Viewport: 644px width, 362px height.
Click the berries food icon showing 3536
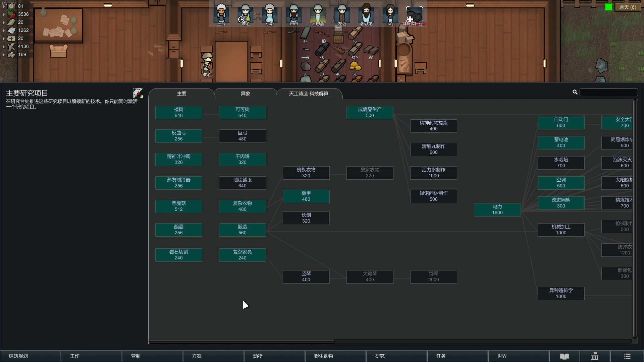pyautogui.click(x=11, y=14)
